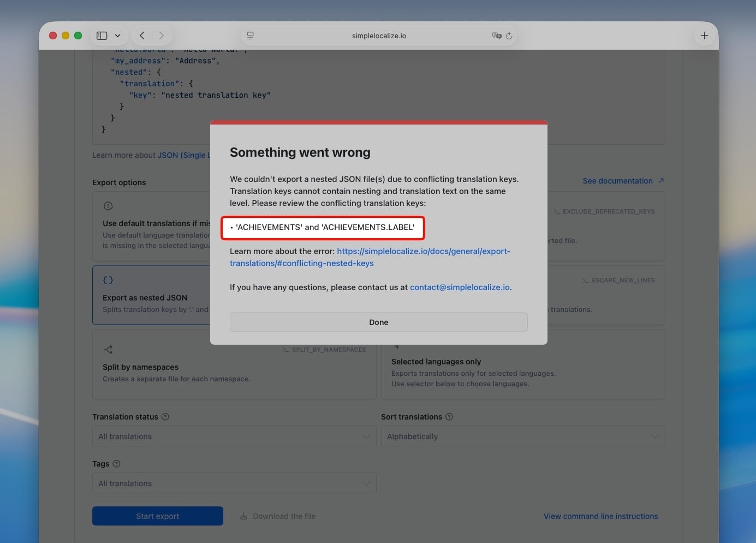The height and width of the screenshot is (543, 756).
Task: Click the Safari sidebar toggle icon
Action: [x=102, y=36]
